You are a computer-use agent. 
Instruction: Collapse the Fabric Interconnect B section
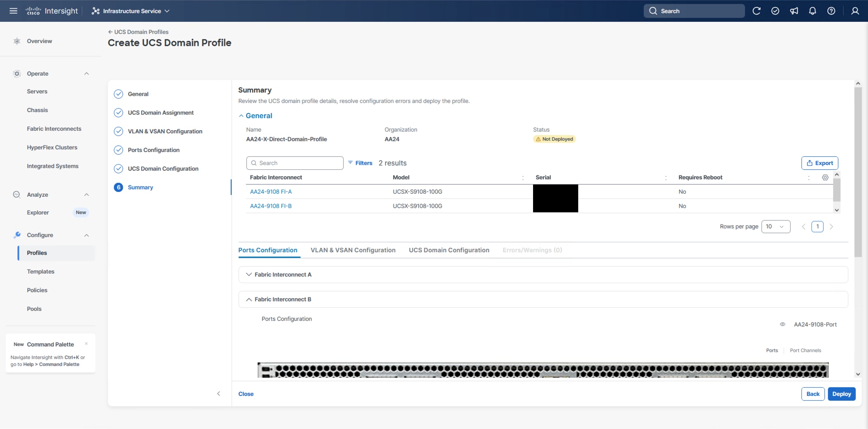(x=249, y=299)
